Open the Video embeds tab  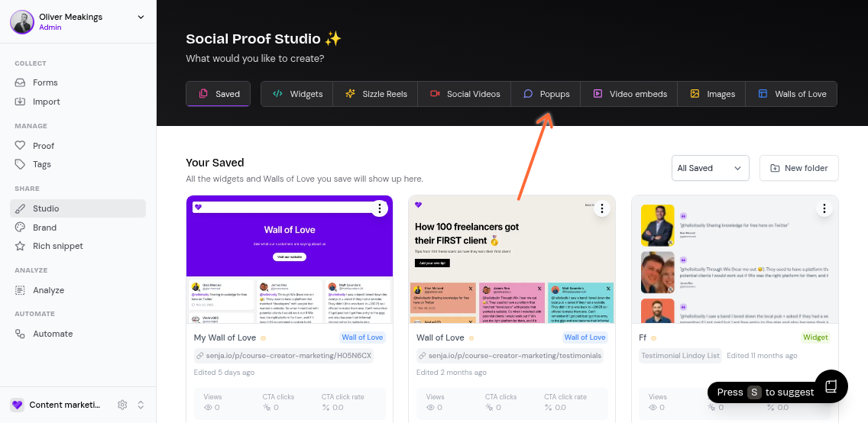(x=629, y=94)
